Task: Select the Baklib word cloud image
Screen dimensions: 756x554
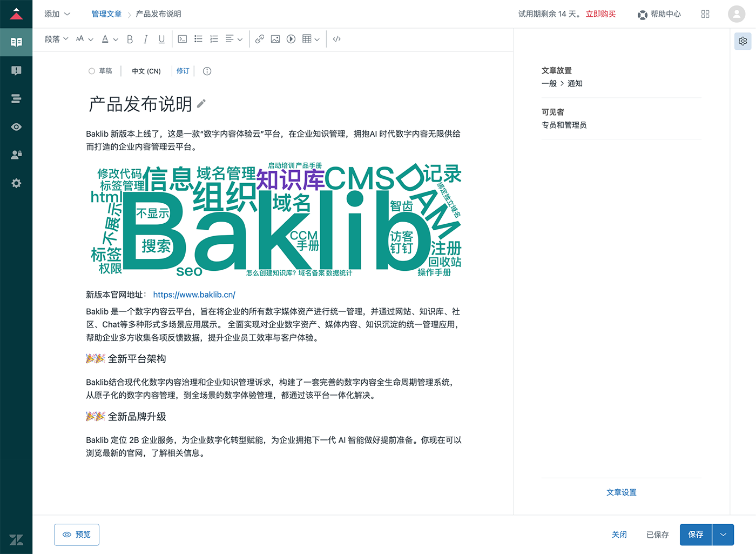Action: coord(276,221)
